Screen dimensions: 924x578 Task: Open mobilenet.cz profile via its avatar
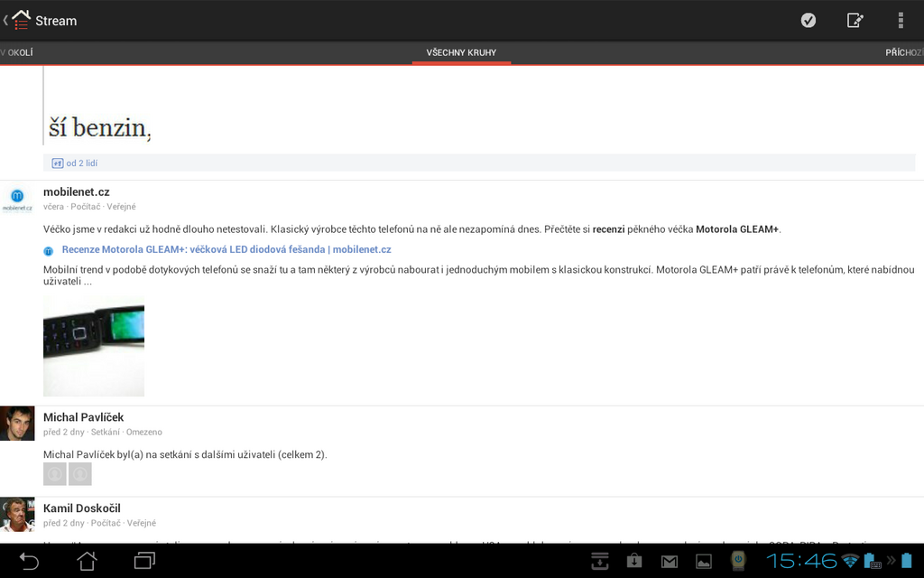17,197
